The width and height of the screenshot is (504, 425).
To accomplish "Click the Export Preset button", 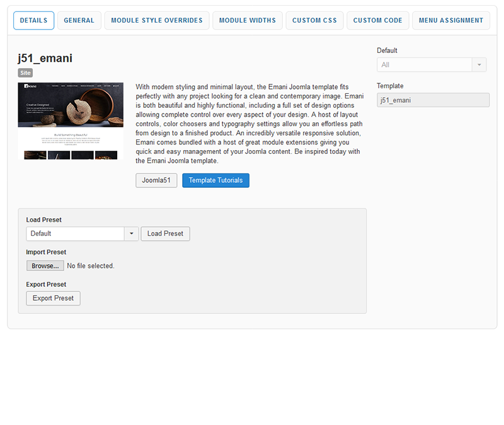I will click(53, 298).
